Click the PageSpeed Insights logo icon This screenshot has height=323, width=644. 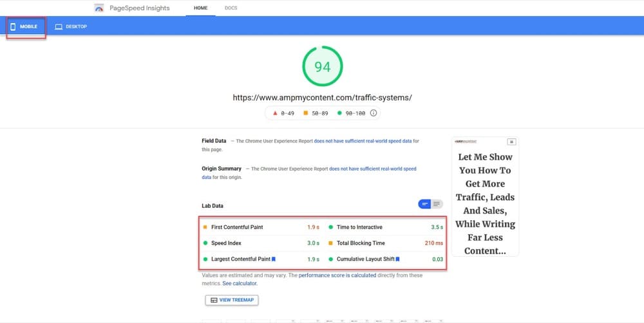99,8
